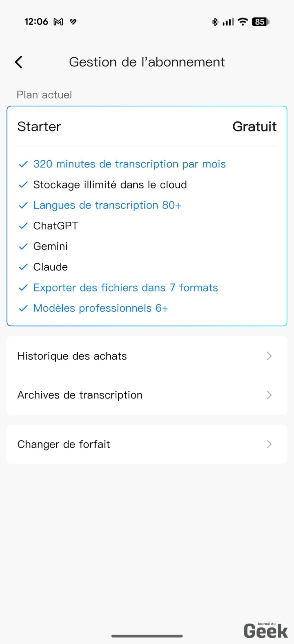Tap the home gesture bar at bottom
The image size is (294, 644).
coord(147,636)
